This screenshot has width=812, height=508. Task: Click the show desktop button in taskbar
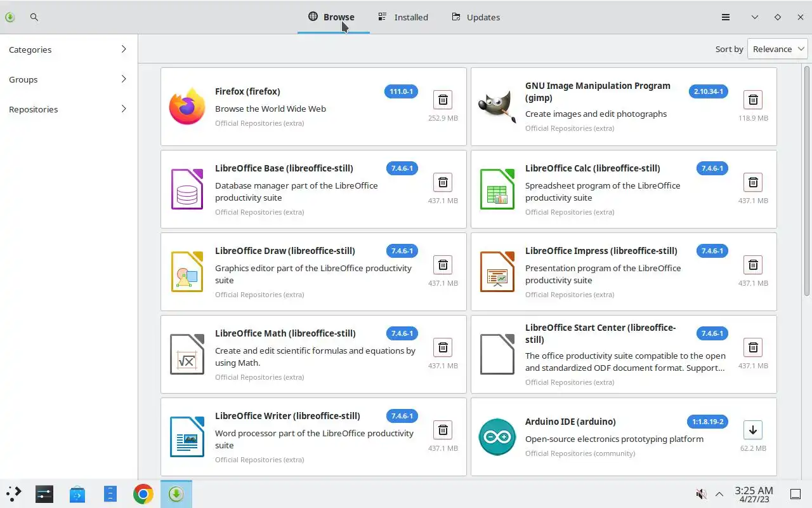tap(795, 494)
